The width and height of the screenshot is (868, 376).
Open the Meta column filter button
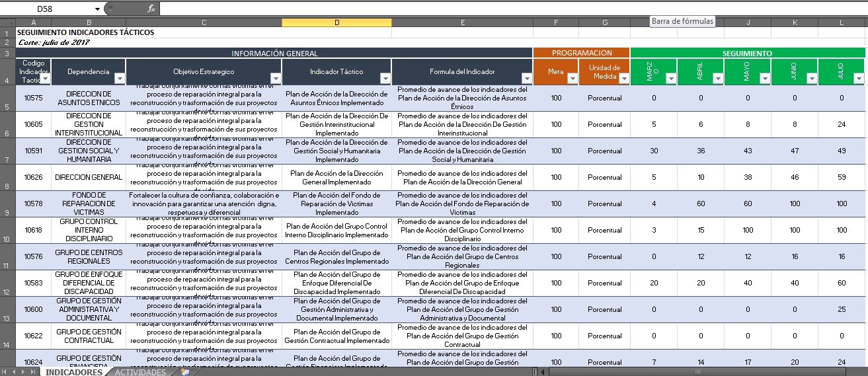tap(572, 79)
